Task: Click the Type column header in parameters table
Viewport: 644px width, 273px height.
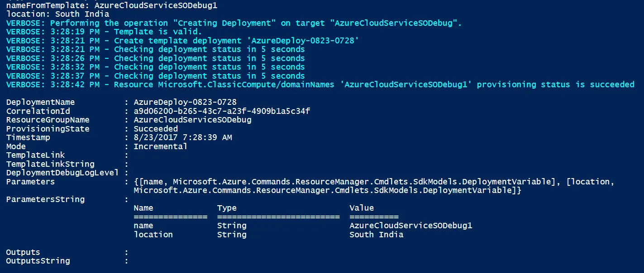Action: pos(227,208)
